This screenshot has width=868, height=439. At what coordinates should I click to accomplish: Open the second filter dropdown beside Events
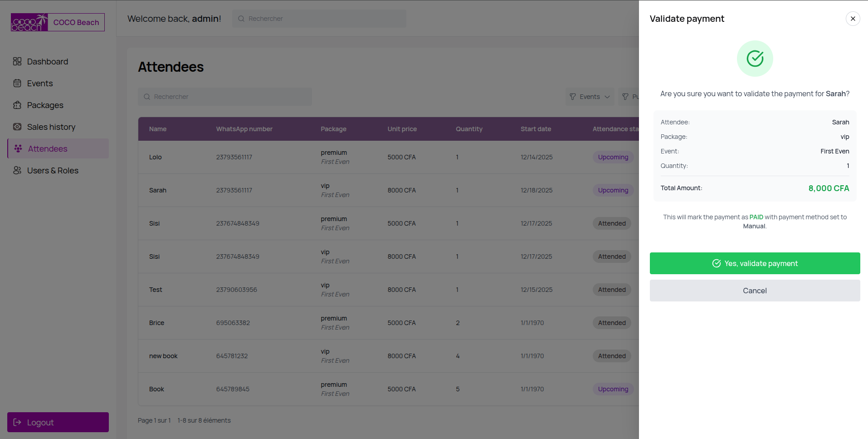(629, 97)
